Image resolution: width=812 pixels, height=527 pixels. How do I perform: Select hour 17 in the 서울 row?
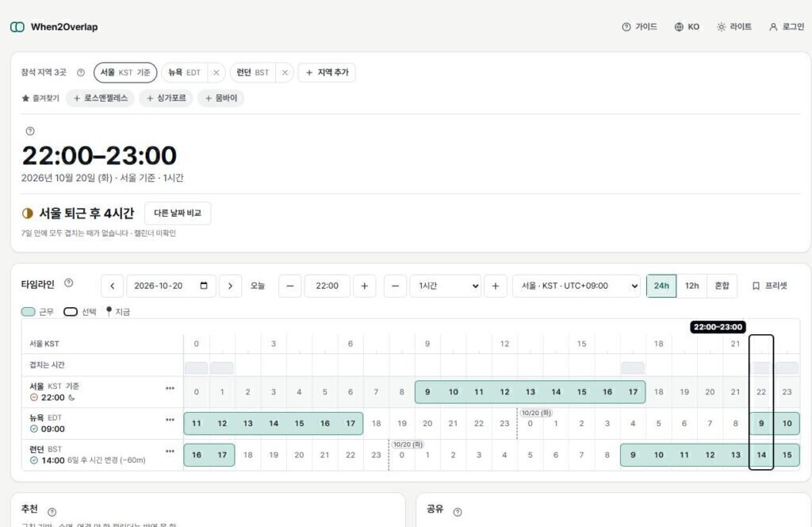tap(633, 392)
